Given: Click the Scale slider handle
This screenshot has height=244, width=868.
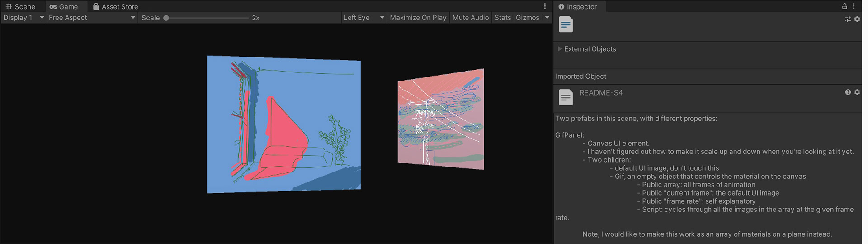Looking at the screenshot, I should (x=166, y=18).
